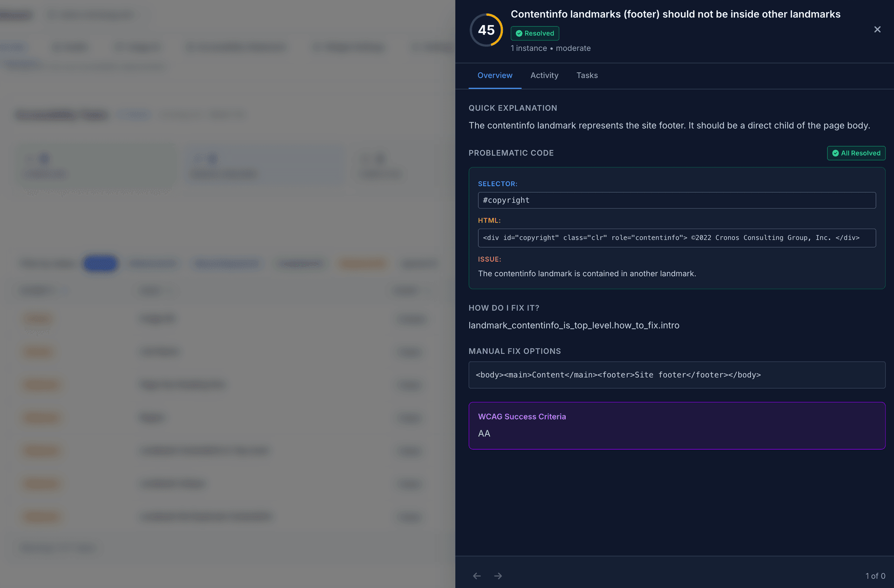This screenshot has width=894, height=588.
Task: Click the 45 score ring
Action: (486, 30)
